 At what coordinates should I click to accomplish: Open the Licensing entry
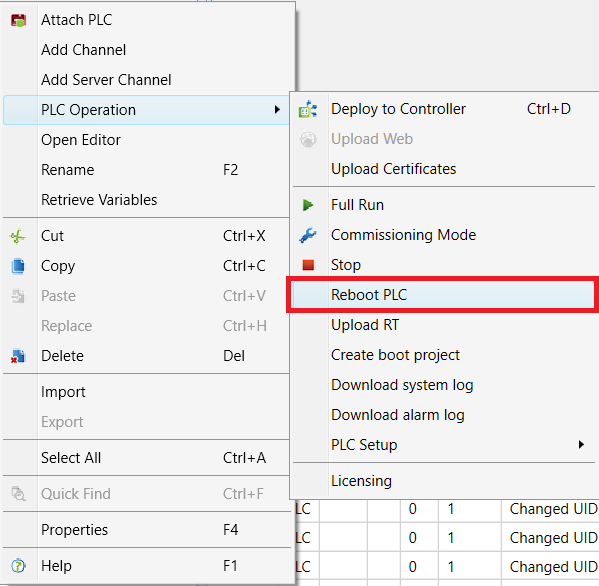[361, 481]
